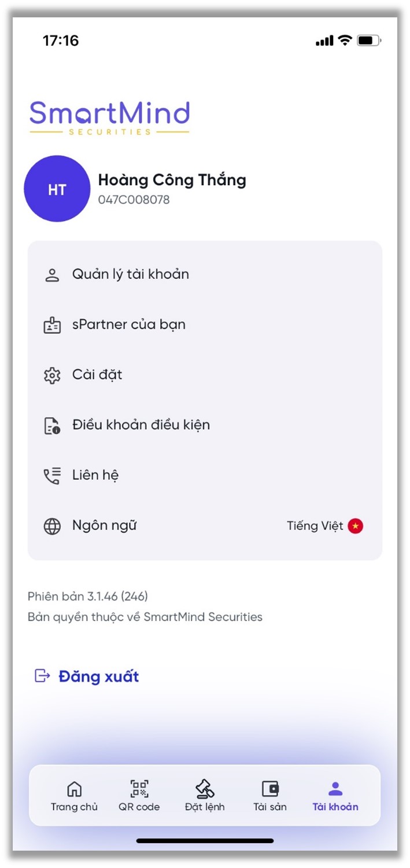Tap the person icon beside Quản lý tài khoản
The width and height of the screenshot is (410, 868).
[52, 275]
